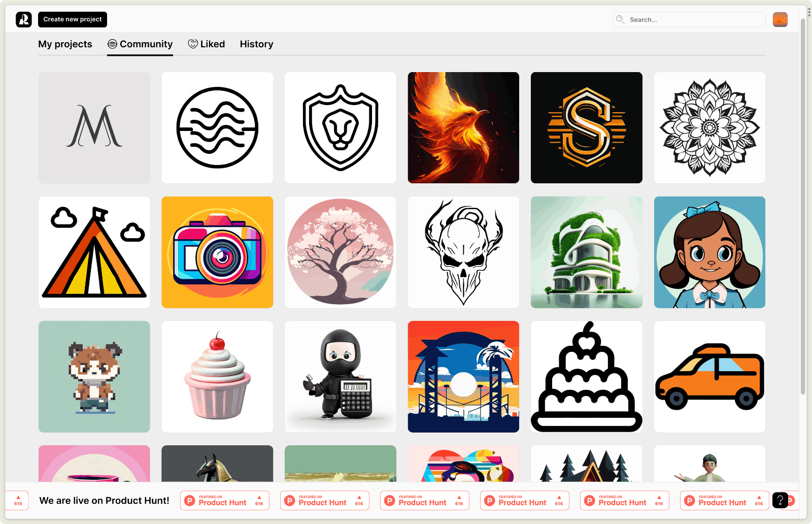Open the 3D man character thumbnail
This screenshot has width=812, height=524.
(709, 464)
